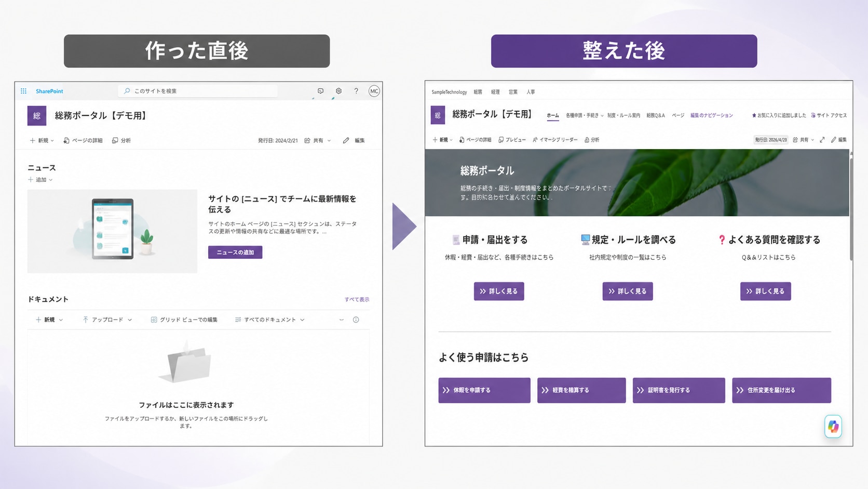868x489 pixels.
Task: Click 詳しく見る under 申請・届出をする
Action: point(499,292)
